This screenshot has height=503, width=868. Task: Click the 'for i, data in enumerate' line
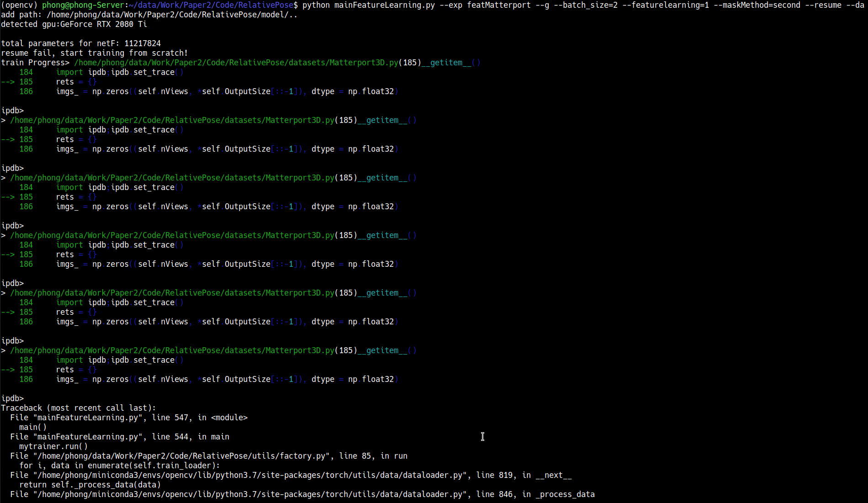point(120,466)
